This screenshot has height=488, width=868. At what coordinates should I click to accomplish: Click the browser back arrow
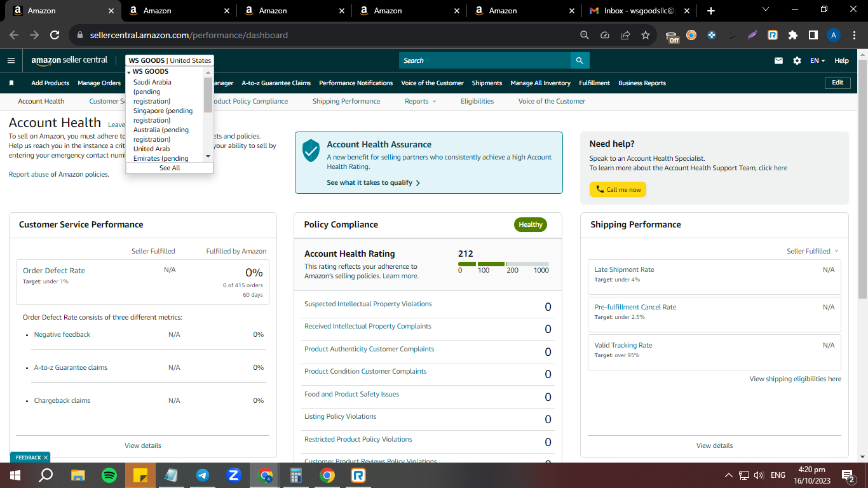[14, 36]
